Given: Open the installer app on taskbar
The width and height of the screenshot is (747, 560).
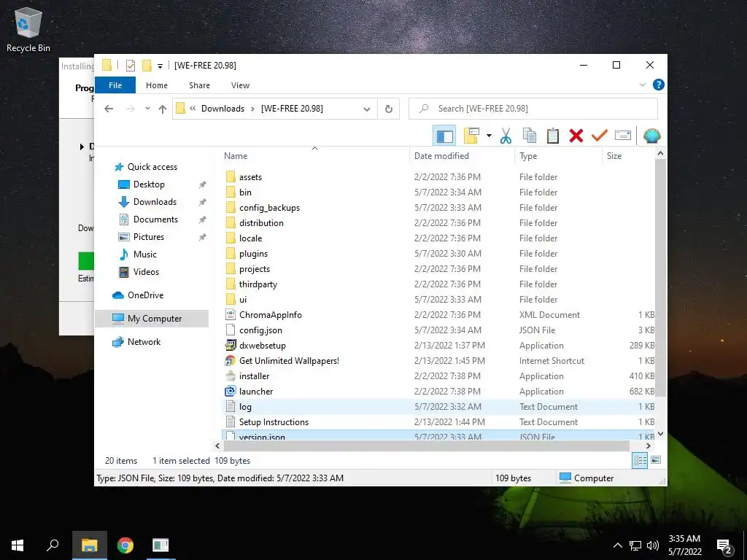Looking at the screenshot, I should pyautogui.click(x=160, y=545).
